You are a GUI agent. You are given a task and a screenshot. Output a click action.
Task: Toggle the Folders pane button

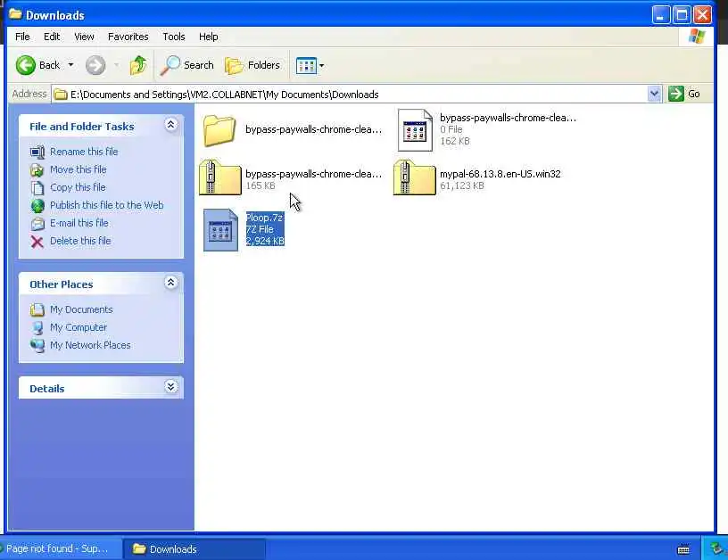(x=252, y=65)
